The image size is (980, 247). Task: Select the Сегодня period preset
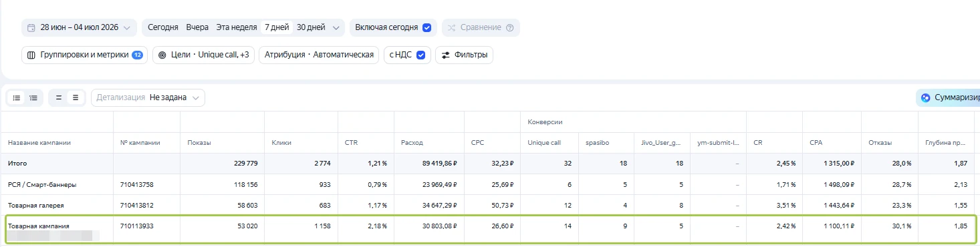point(162,27)
